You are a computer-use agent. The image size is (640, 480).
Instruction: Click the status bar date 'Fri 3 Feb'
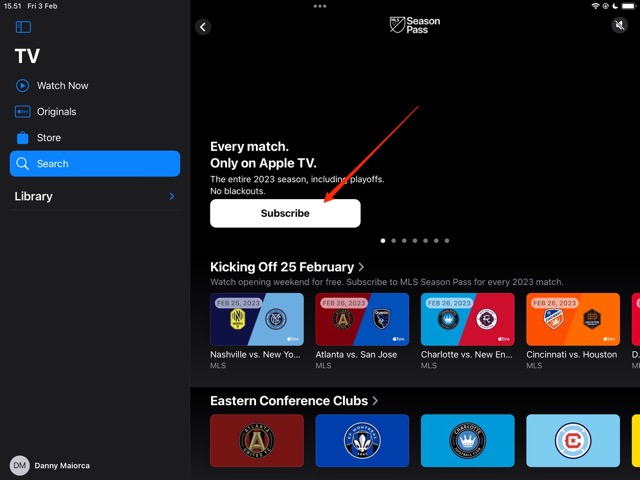click(x=42, y=6)
